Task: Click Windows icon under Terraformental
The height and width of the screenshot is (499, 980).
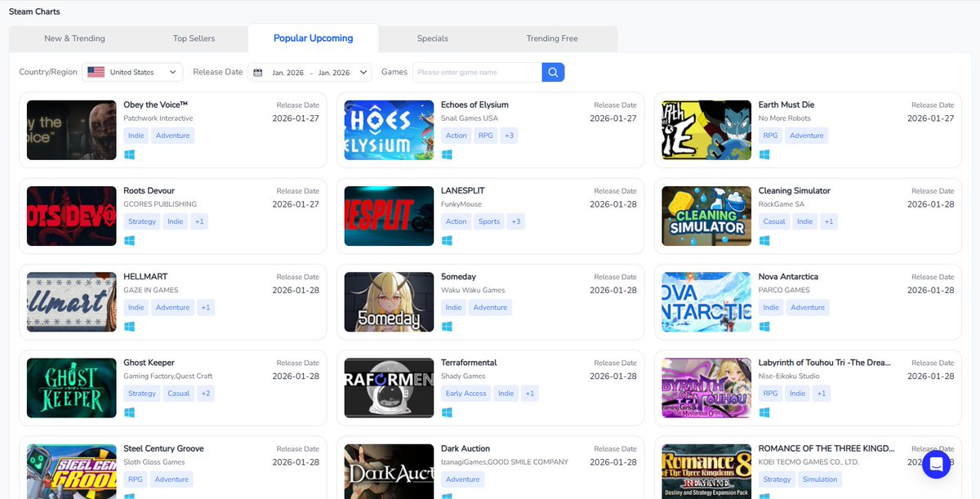Action: pos(447,412)
